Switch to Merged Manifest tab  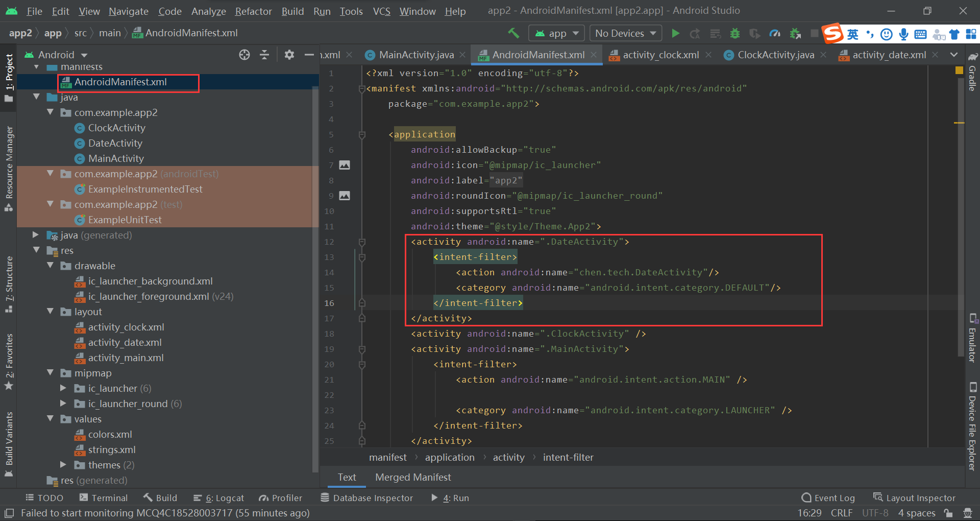click(x=413, y=477)
